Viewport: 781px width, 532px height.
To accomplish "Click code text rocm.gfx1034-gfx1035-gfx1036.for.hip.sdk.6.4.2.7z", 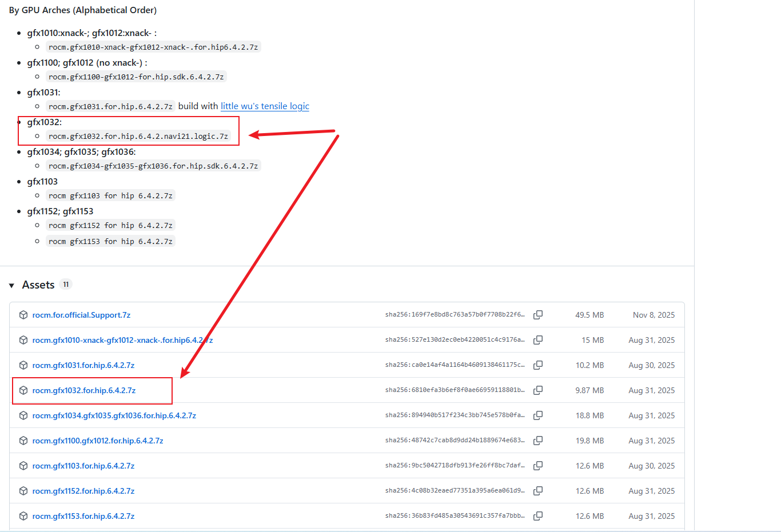I will (153, 166).
